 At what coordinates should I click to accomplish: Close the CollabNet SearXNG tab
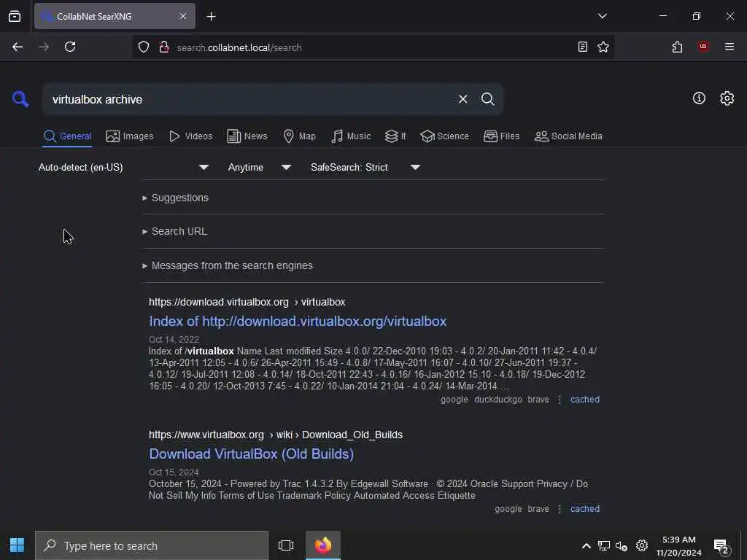[183, 16]
